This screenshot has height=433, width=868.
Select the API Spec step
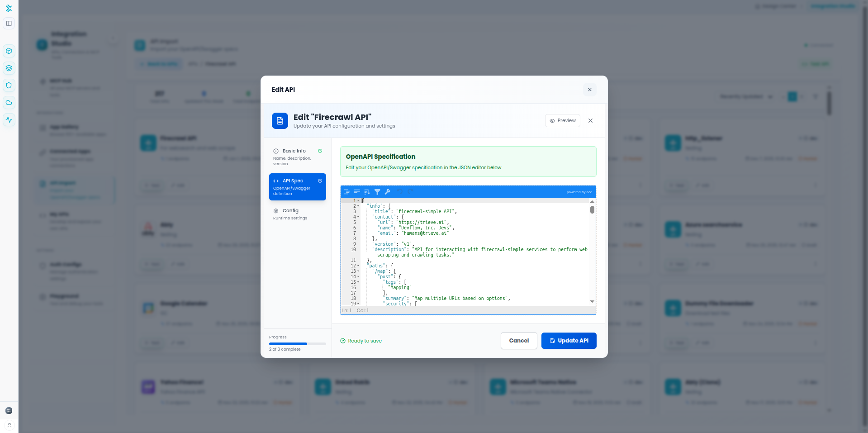[297, 186]
